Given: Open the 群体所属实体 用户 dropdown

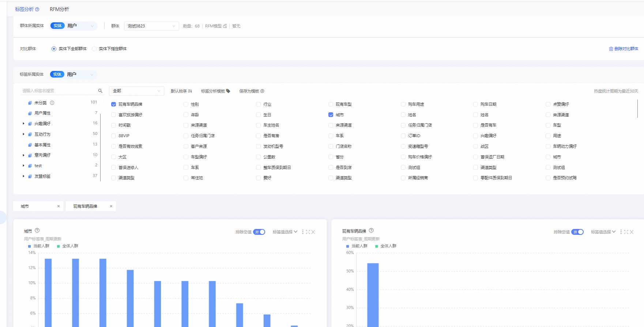Looking at the screenshot, I should click(x=74, y=26).
